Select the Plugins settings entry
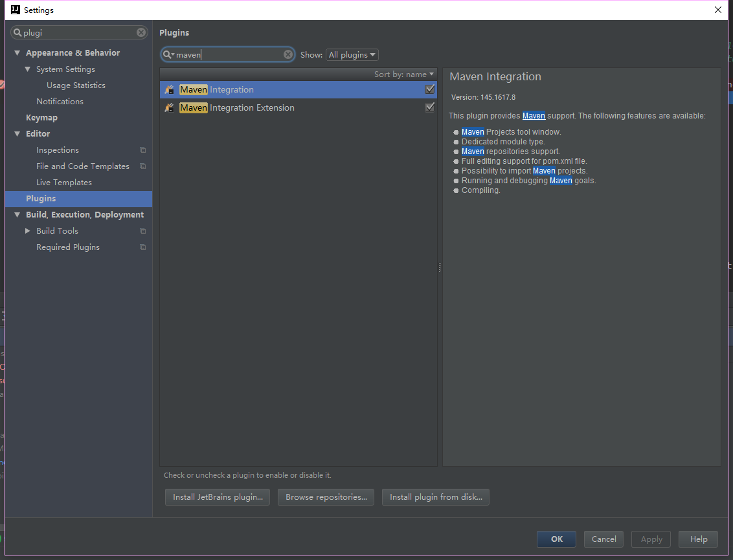733x560 pixels. 78,199
